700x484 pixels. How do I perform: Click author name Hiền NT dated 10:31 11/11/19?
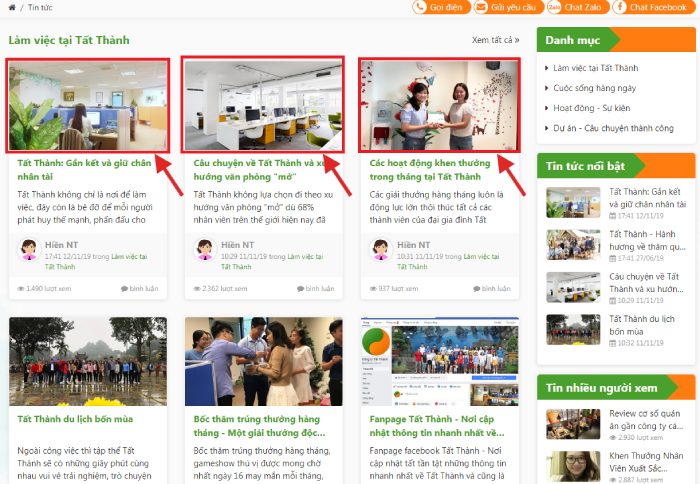point(414,245)
